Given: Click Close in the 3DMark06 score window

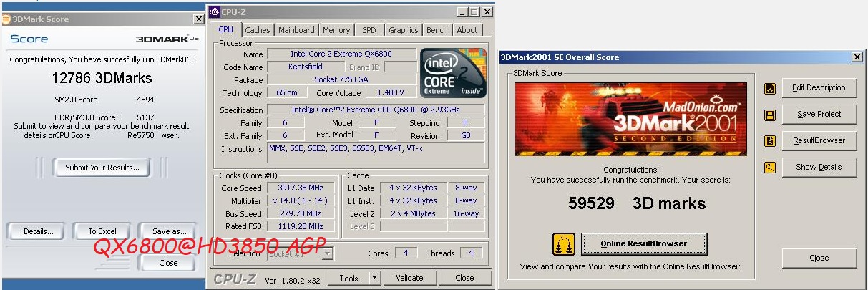Looking at the screenshot, I should 168,263.
